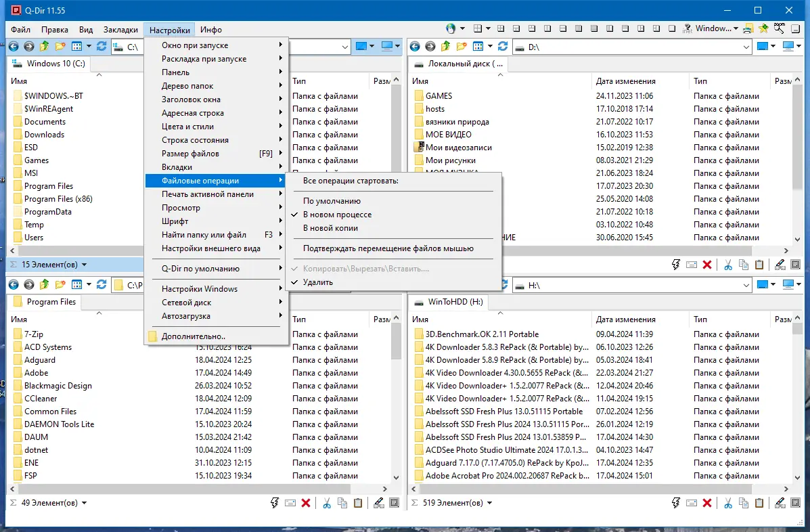Screen dimensions: 810x532
Task: Click the inet network icon
Action: pyautogui.click(x=687, y=28)
